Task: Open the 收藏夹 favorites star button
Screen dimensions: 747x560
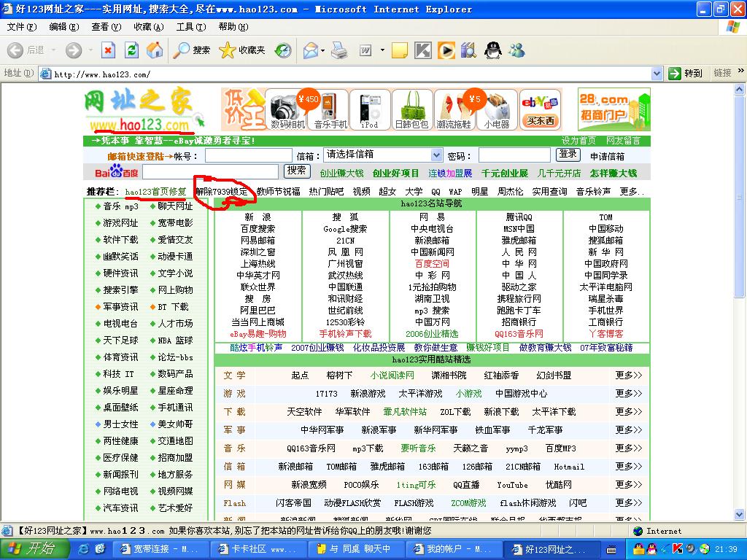Action: click(x=242, y=50)
